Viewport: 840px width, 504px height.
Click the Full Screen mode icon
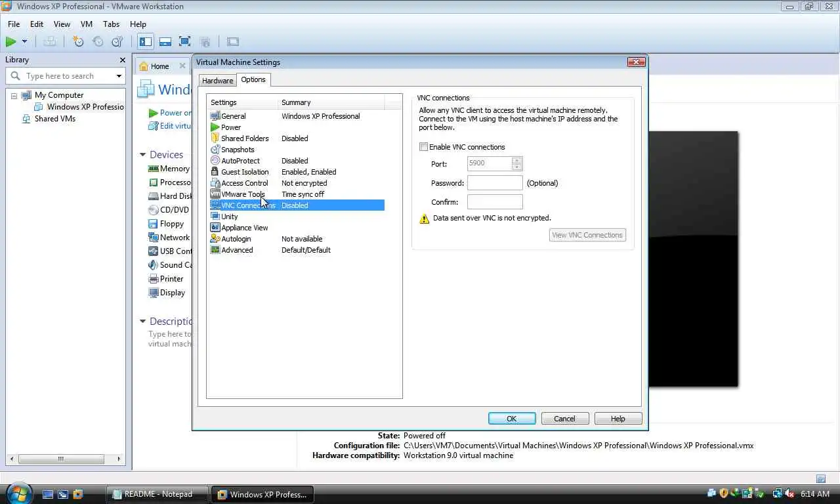coord(185,41)
